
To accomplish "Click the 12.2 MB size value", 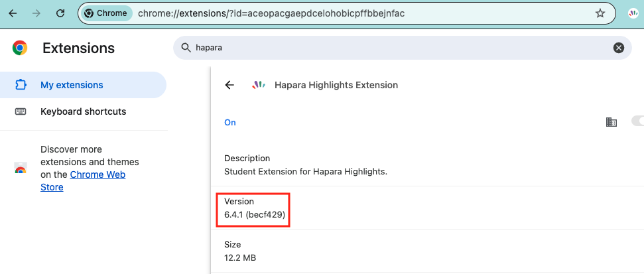I will pos(240,257).
